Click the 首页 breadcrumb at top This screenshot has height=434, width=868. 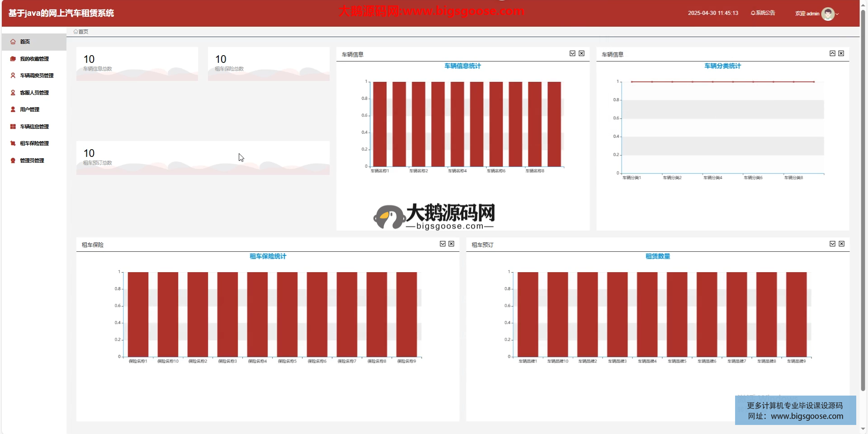81,32
